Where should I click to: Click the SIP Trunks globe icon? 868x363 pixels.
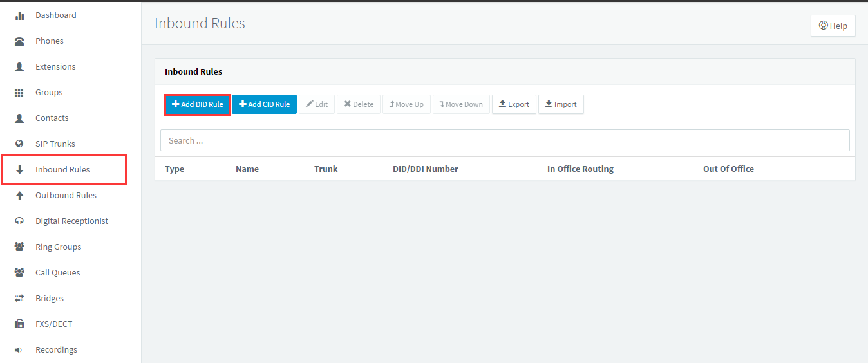click(x=19, y=144)
